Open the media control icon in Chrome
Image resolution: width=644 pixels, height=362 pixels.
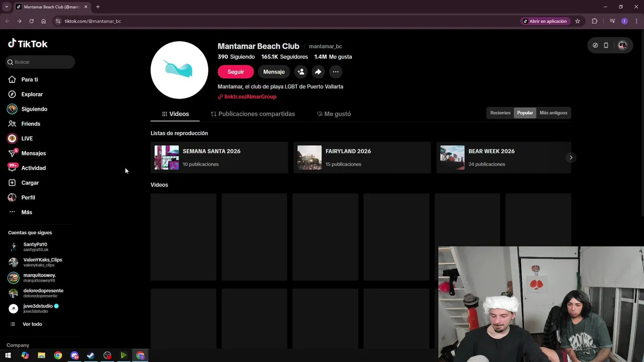click(612, 21)
